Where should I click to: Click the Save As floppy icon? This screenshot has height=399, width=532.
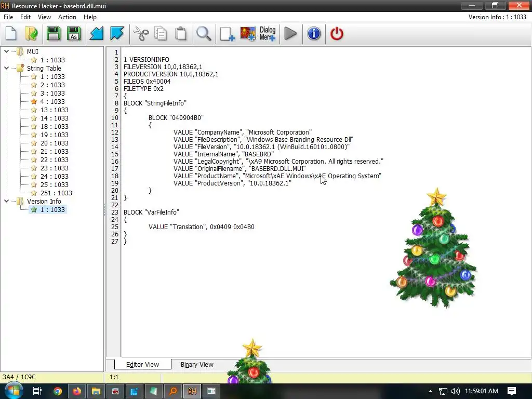click(74, 34)
